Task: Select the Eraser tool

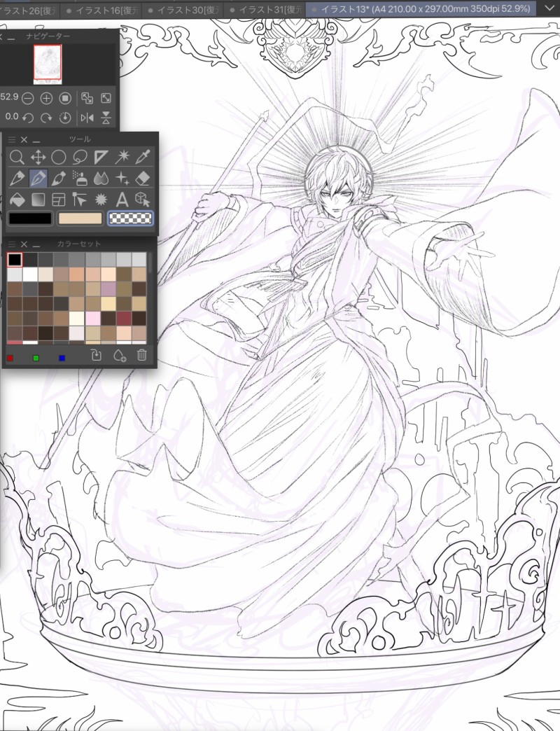Action: click(143, 178)
